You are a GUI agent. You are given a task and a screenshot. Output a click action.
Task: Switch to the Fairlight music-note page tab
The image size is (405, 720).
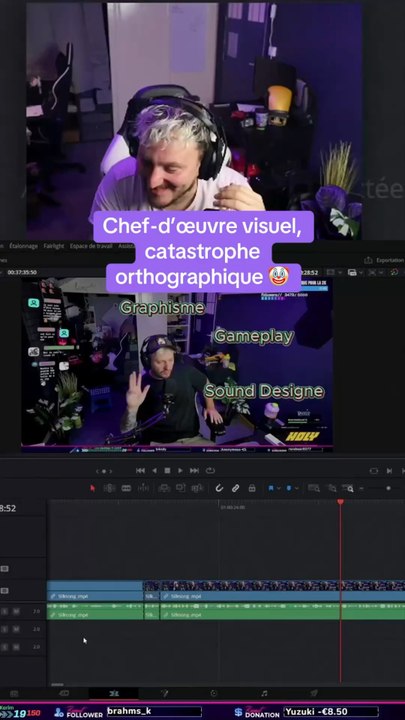pos(264,693)
